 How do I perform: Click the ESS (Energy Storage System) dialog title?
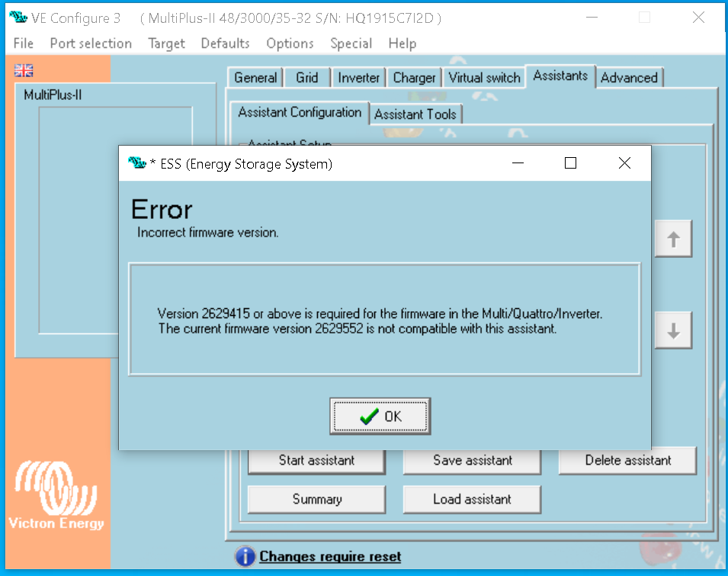[246, 164]
